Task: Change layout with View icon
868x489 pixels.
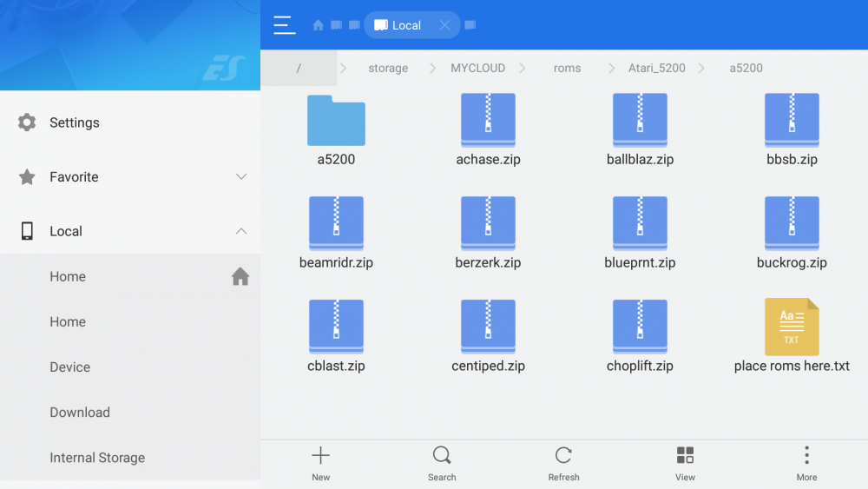Action: point(685,463)
